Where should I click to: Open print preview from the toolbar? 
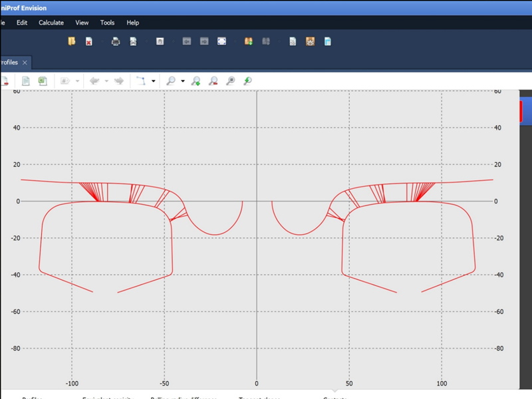coord(134,41)
